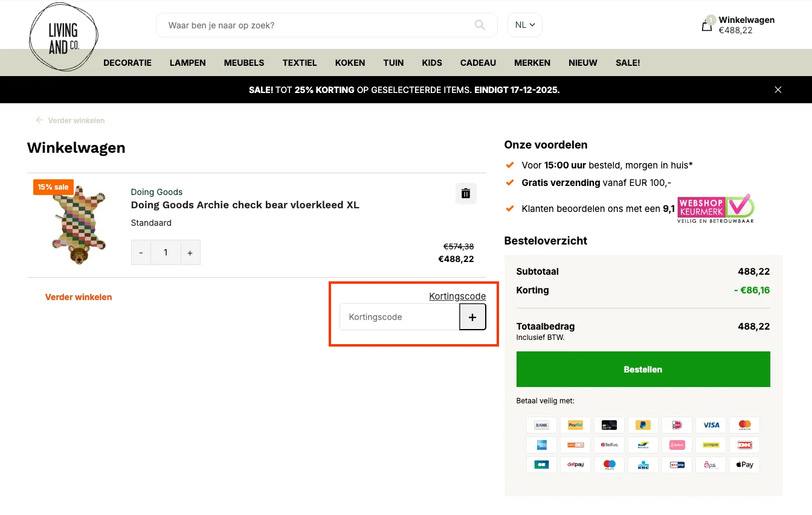Click the Apple Pay payment icon
The width and height of the screenshot is (812, 515).
tap(744, 465)
